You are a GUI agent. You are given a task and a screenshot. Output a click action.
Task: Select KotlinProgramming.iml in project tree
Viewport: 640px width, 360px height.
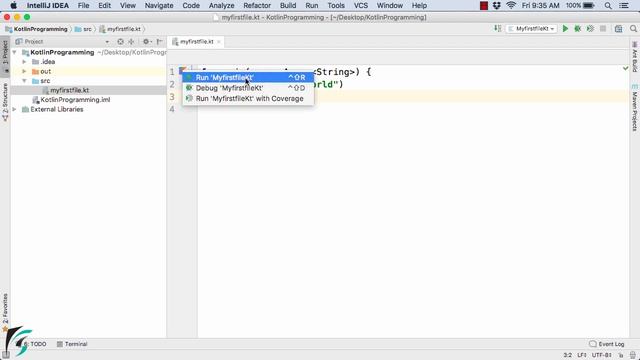tap(71, 100)
